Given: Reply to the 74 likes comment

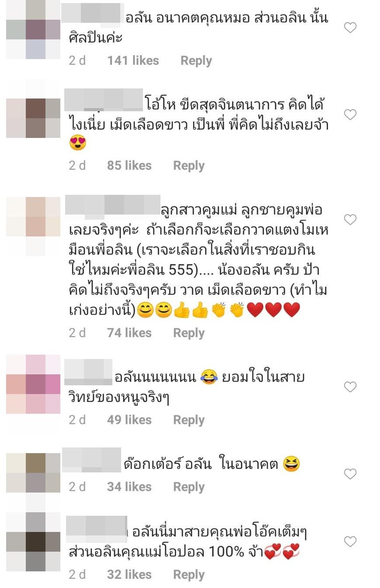Looking at the screenshot, I should 189,333.
